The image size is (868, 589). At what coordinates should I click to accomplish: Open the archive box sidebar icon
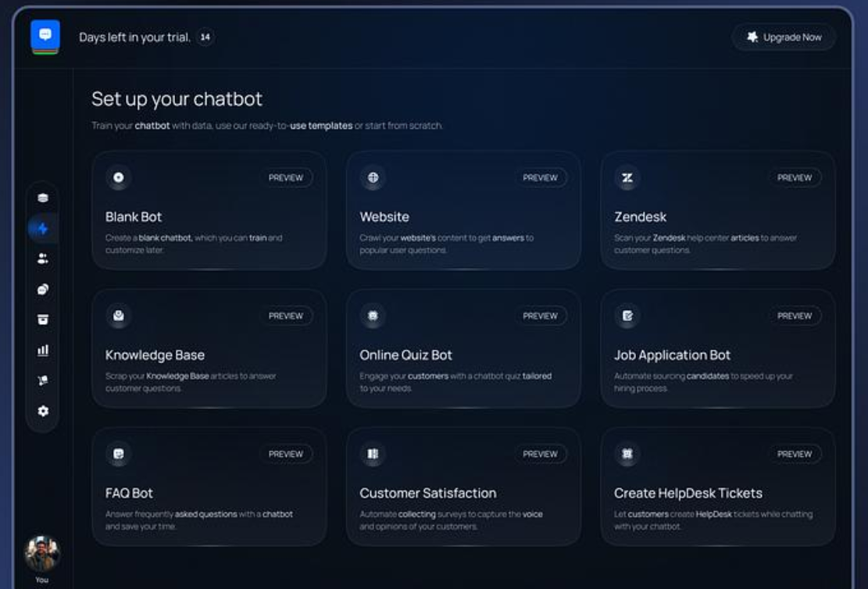pyautogui.click(x=43, y=319)
